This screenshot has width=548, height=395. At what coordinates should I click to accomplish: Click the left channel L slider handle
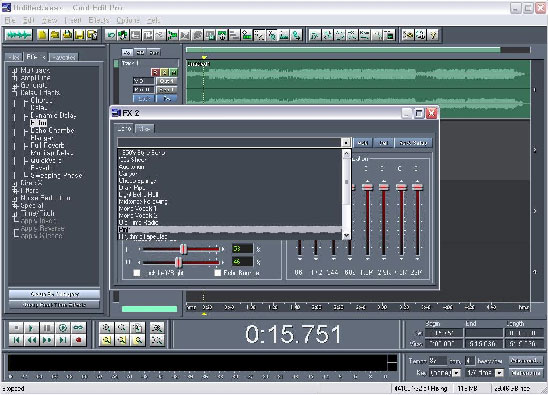pyautogui.click(x=183, y=249)
